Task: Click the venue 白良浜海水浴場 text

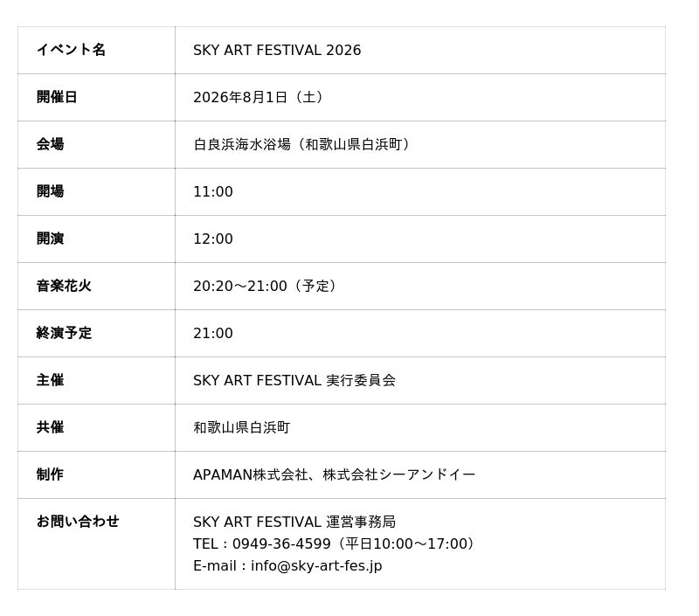Action: pos(242,144)
